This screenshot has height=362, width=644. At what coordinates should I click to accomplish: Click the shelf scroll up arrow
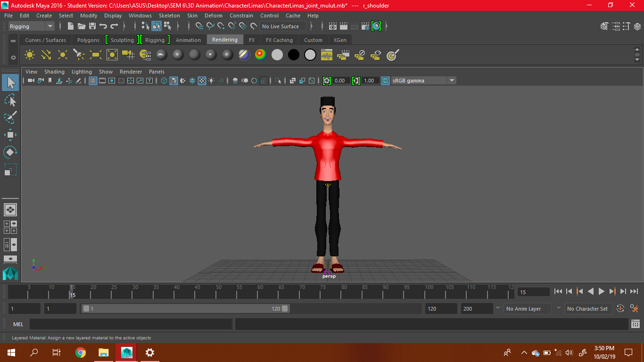637,49
